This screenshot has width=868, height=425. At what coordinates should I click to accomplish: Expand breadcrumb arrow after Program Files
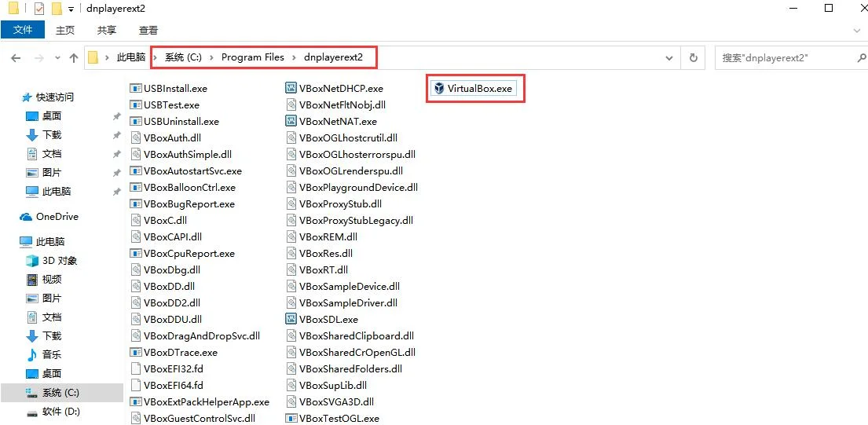[x=294, y=57]
